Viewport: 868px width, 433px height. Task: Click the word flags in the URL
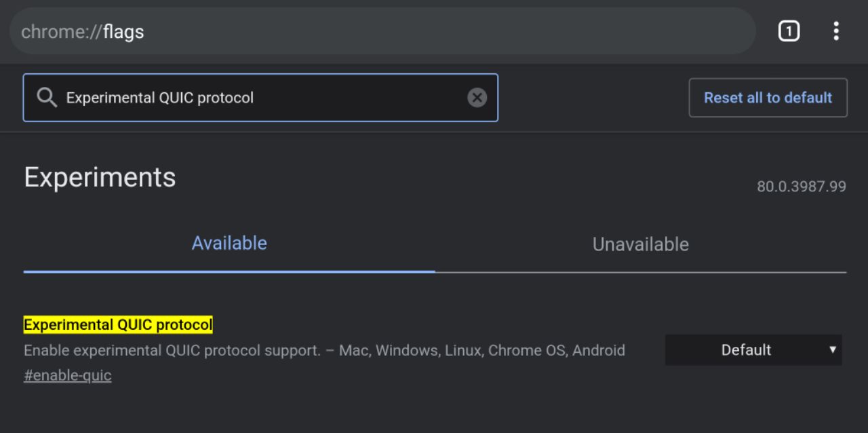[123, 32]
